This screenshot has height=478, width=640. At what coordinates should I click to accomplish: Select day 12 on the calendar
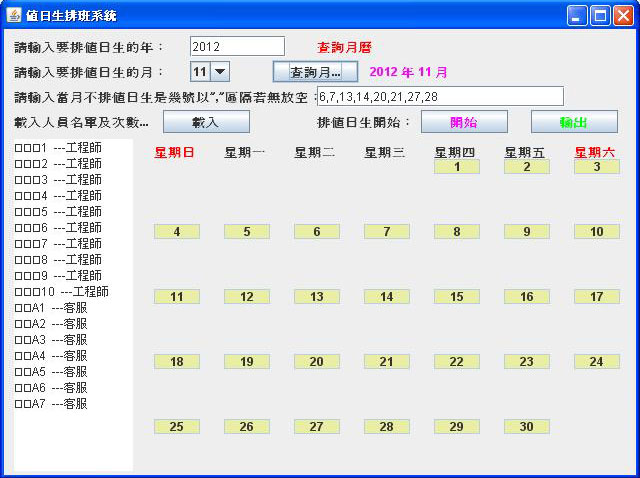[247, 296]
